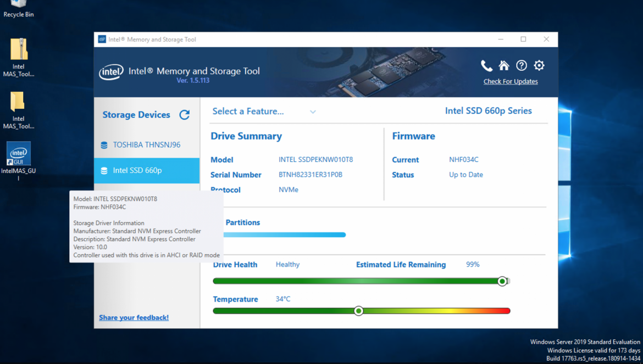This screenshot has height=364, width=643.
Task: Open the zipped Intel MAS_Tool archive
Action: tap(19, 57)
